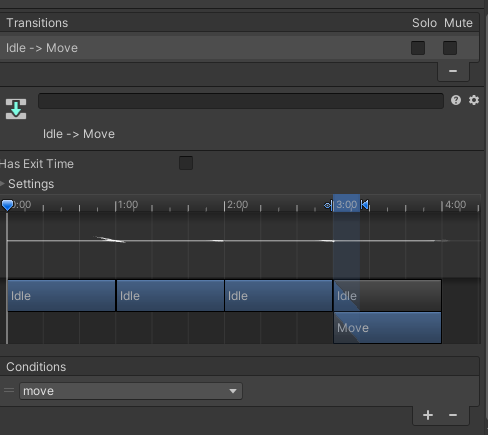Tick the Has Exit Time checkbox
The height and width of the screenshot is (435, 488).
click(x=186, y=163)
